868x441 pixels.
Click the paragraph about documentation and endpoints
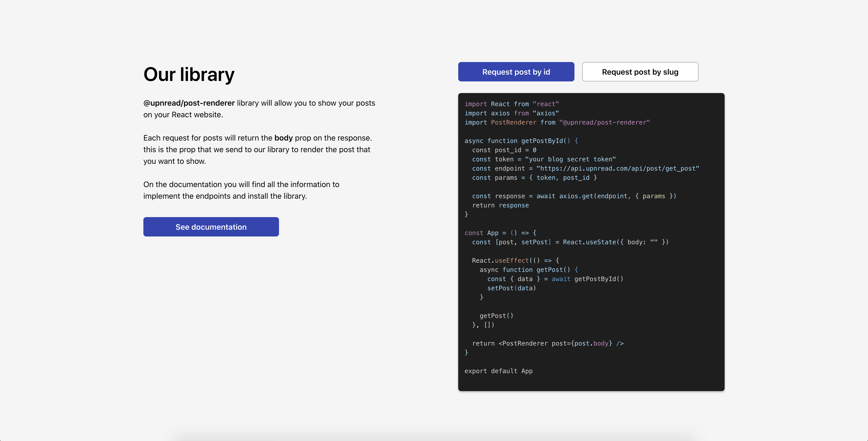[x=241, y=190]
